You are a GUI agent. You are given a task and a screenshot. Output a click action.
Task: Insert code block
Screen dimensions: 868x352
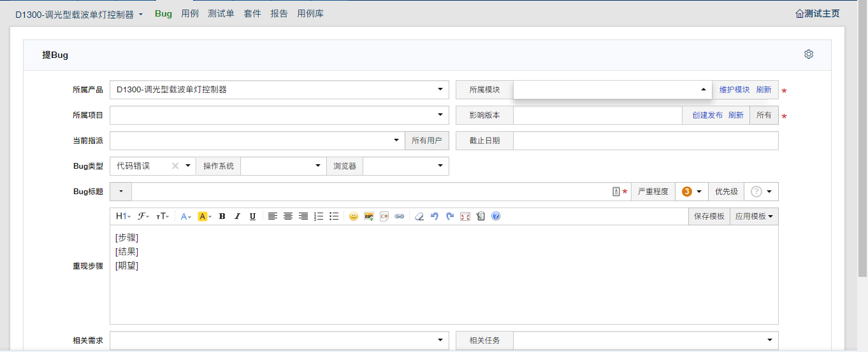pos(384,216)
